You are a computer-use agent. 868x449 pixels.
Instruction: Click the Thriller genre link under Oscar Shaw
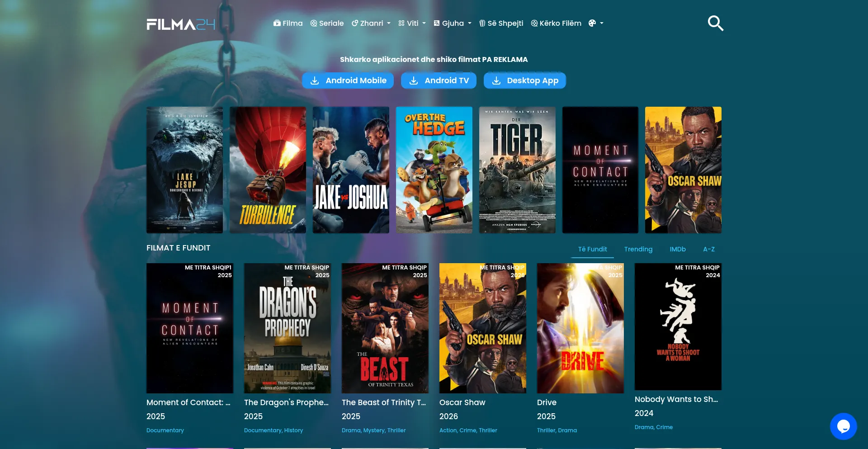coord(488,430)
